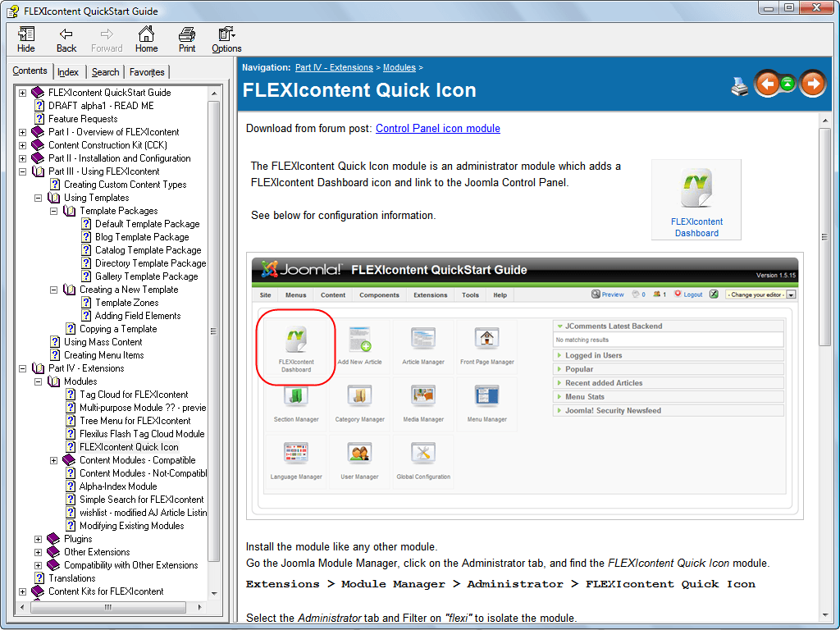This screenshot has height=630, width=840.
Task: Click the page icon beside DRAFT alpha1 - READ ME
Action: pyautogui.click(x=39, y=106)
